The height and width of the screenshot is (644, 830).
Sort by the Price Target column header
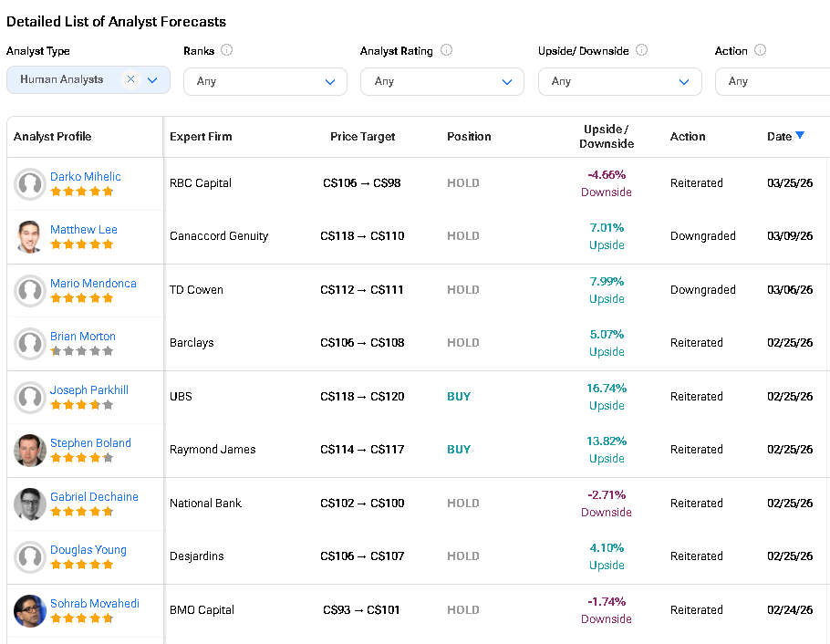[362, 136]
